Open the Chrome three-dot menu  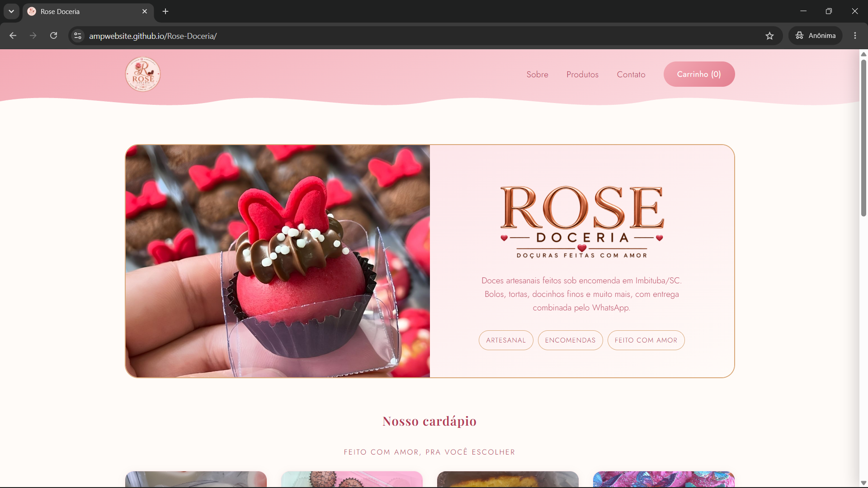[x=855, y=36]
